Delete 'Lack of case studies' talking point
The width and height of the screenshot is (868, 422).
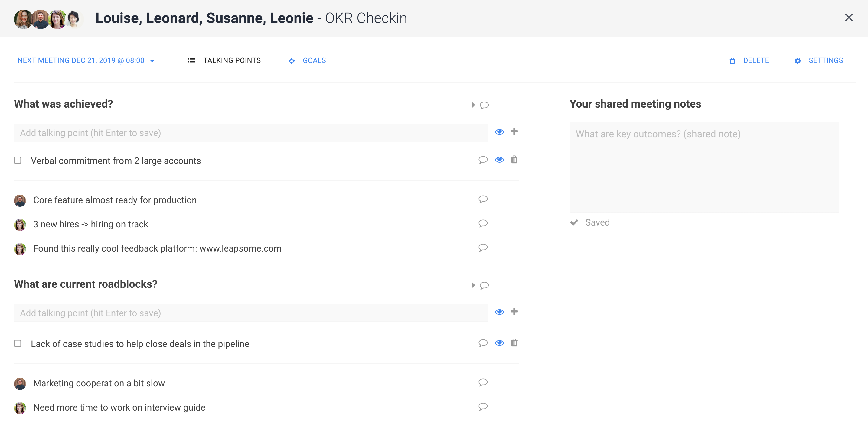pos(514,342)
